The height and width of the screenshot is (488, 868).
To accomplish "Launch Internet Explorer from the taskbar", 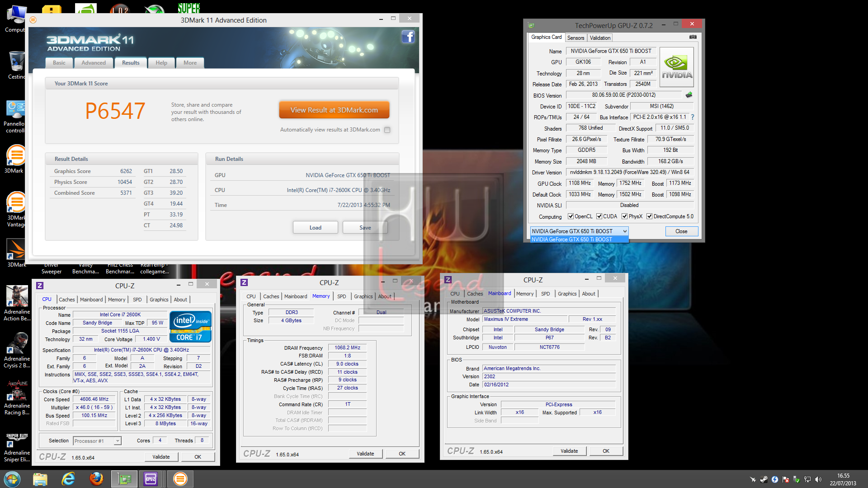I will pos(68,479).
